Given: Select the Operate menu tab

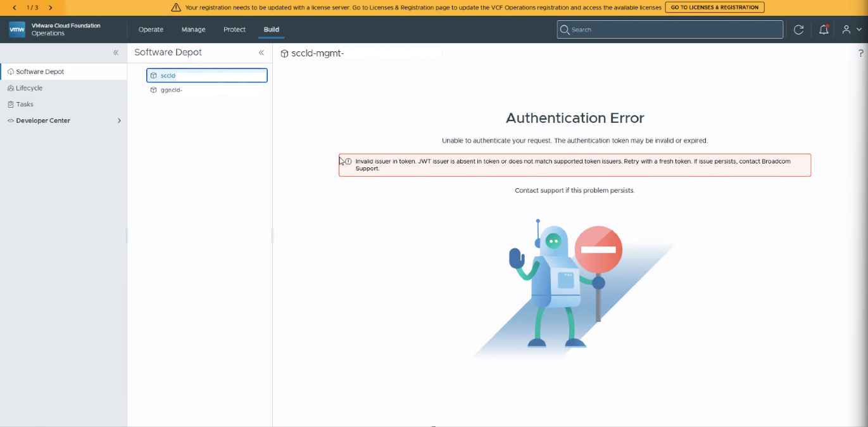Looking at the screenshot, I should coord(151,29).
